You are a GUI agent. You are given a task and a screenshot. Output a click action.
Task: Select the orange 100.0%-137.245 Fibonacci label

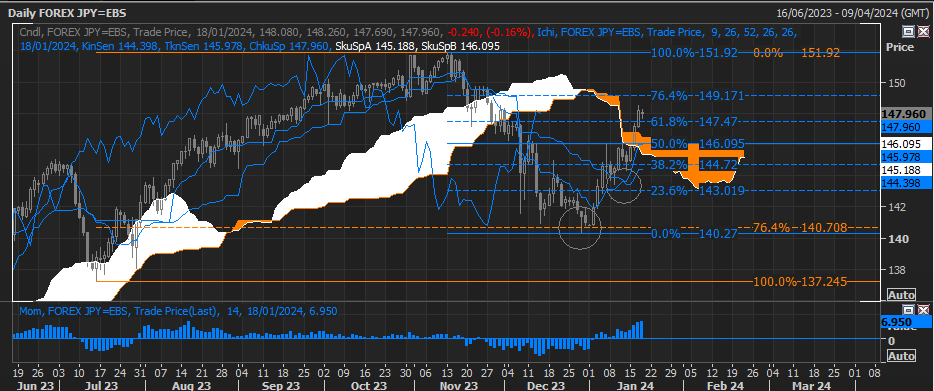[x=800, y=281]
